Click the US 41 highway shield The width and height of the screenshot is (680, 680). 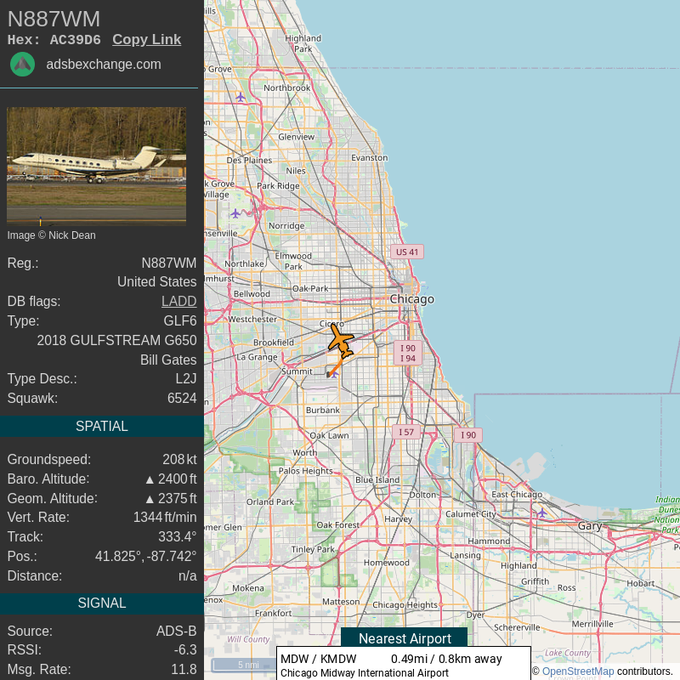(x=407, y=252)
